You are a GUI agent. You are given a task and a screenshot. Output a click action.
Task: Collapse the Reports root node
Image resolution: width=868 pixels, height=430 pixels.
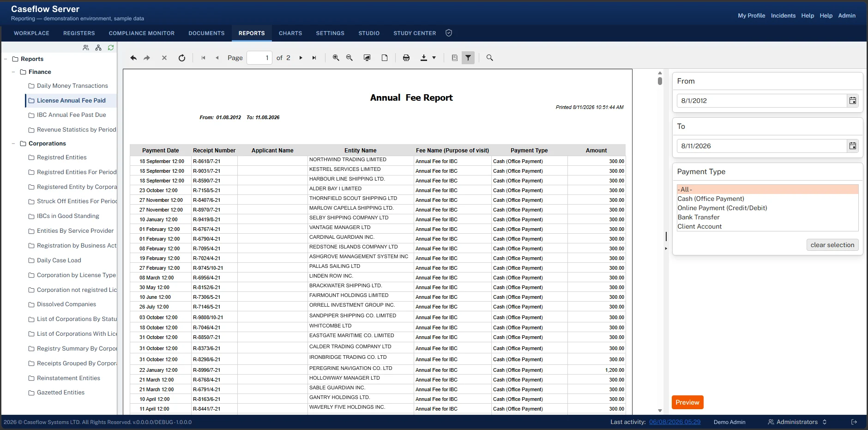(x=6, y=59)
